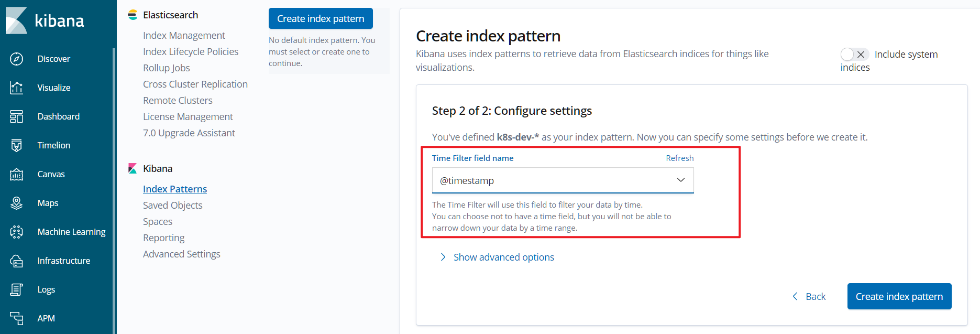Toggle Include system indices switch
This screenshot has width=980, height=334.
[854, 55]
